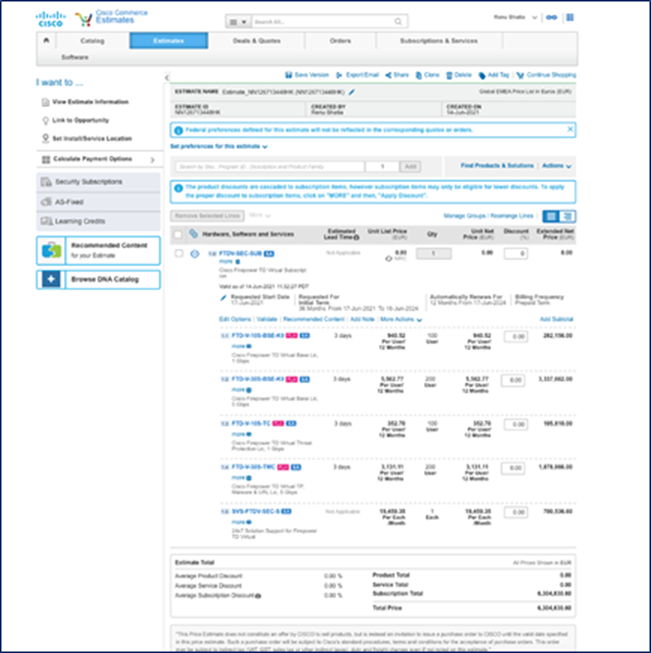Image resolution: width=651 pixels, height=653 pixels.
Task: Click the Add Tag icon
Action: point(482,75)
